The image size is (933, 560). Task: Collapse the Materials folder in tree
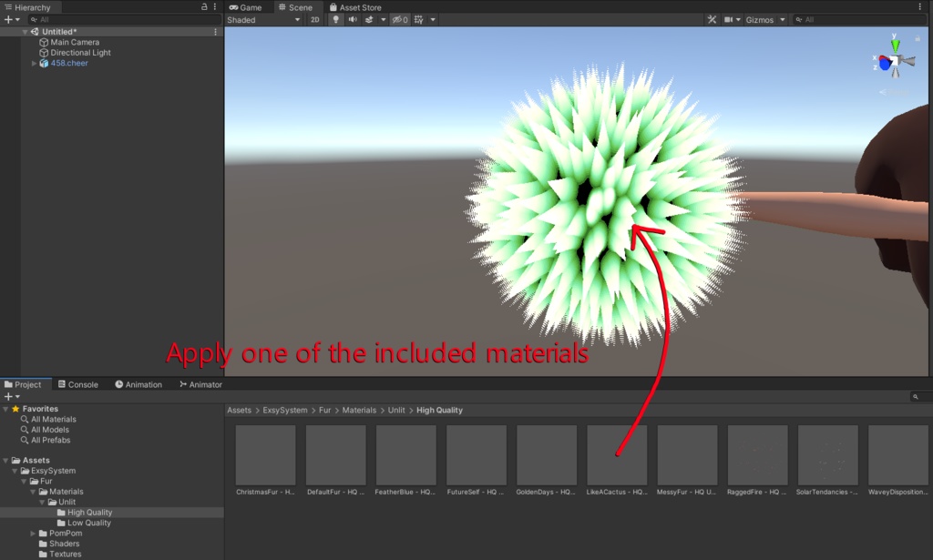tap(34, 492)
